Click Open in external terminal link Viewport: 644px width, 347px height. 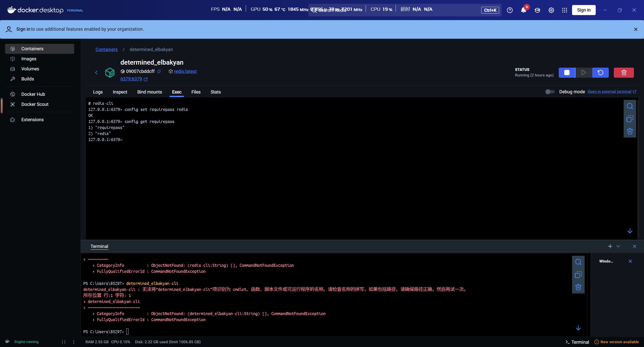[x=609, y=92]
